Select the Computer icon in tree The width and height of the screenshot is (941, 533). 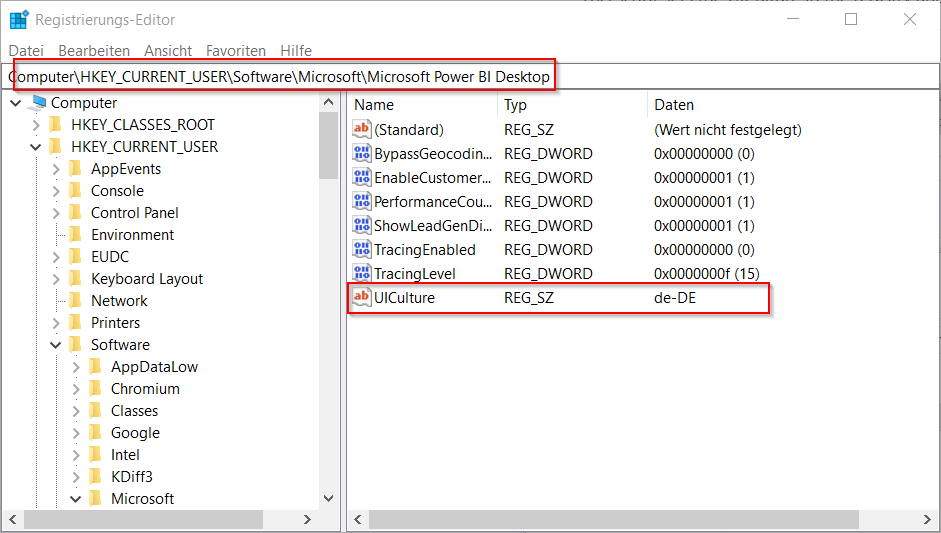(x=38, y=103)
